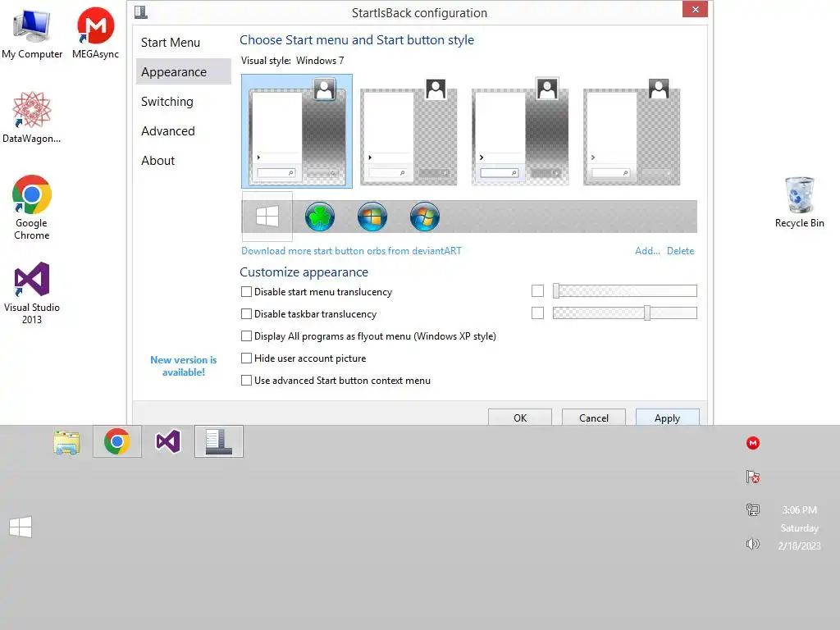Select second start menu style with checkered panel
This screenshot has height=630, width=840.
(409, 132)
